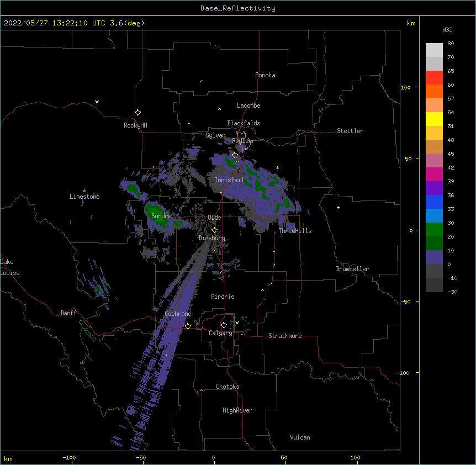Select the yellow 51-54 dBZ legend swatch
Image resolution: width=476 pixels, height=465 pixels.
pyautogui.click(x=434, y=119)
